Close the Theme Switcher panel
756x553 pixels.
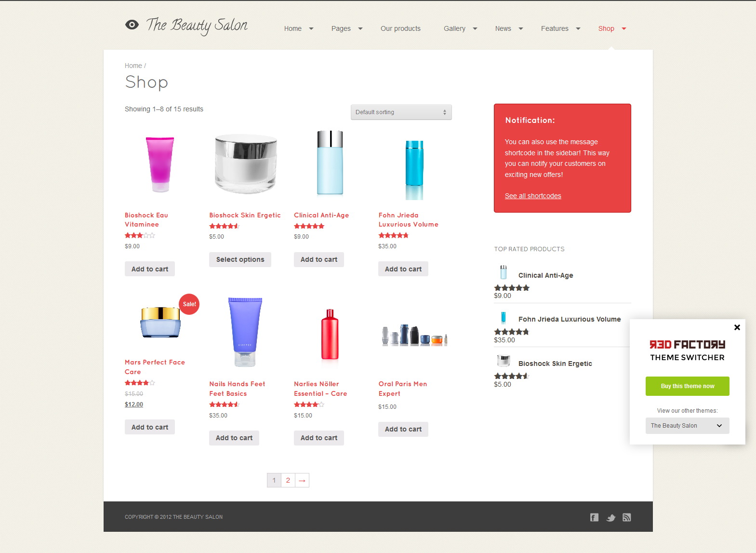[737, 327]
